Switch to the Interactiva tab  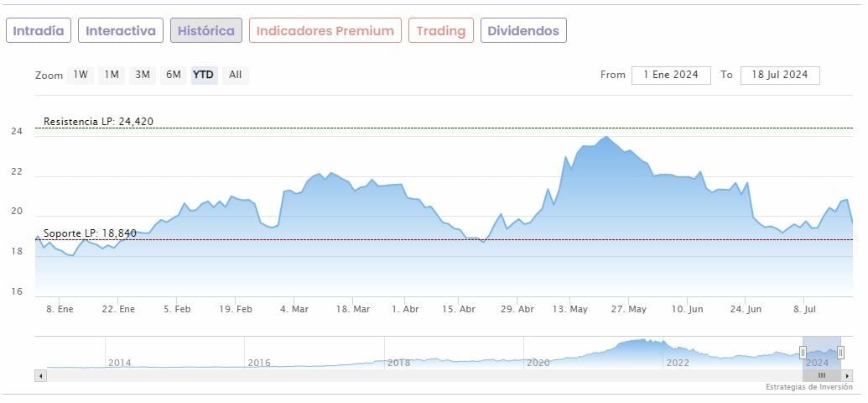121,31
